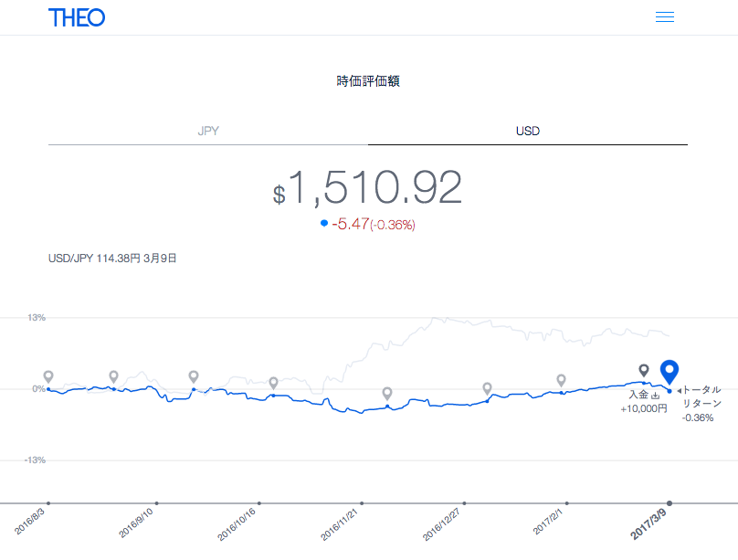Click the 時価評価額 heading
This screenshot has width=738, height=560.
point(368,81)
